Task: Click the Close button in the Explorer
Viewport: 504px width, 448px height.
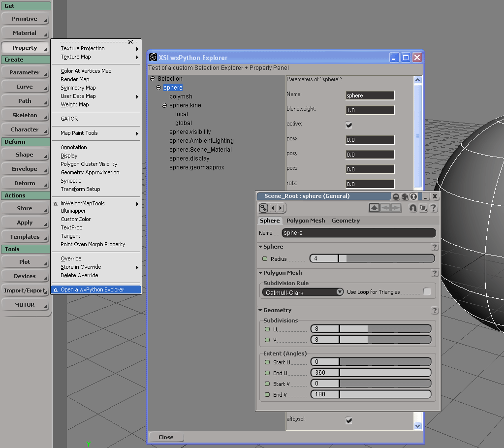Action: (x=166, y=437)
